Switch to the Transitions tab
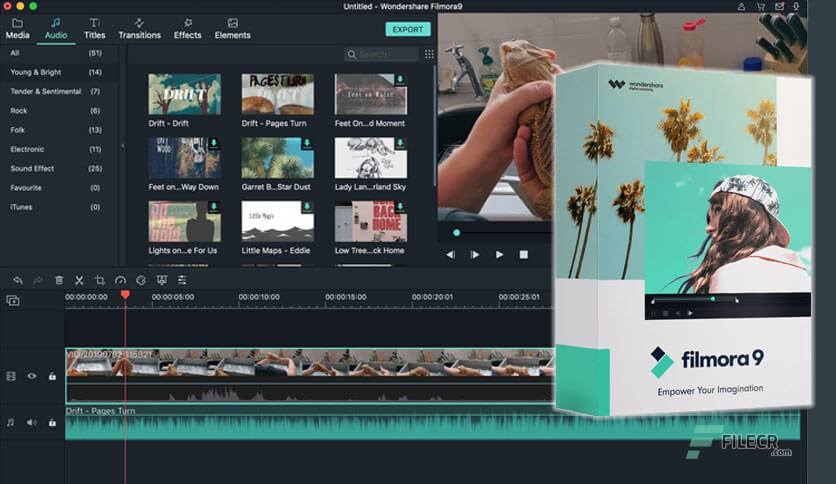Screen dimensions: 836x484 click(x=139, y=28)
